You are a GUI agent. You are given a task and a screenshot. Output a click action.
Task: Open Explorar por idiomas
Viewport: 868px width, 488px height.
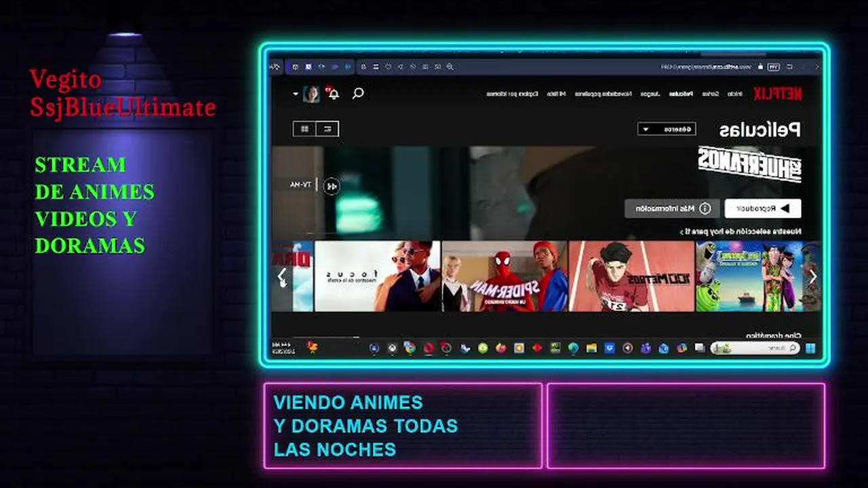[x=513, y=94]
